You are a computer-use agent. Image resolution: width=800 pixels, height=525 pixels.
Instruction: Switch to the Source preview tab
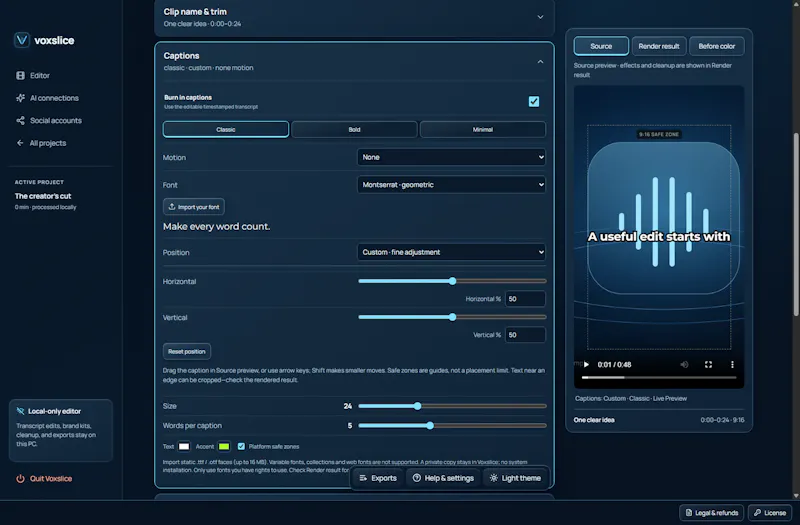601,46
